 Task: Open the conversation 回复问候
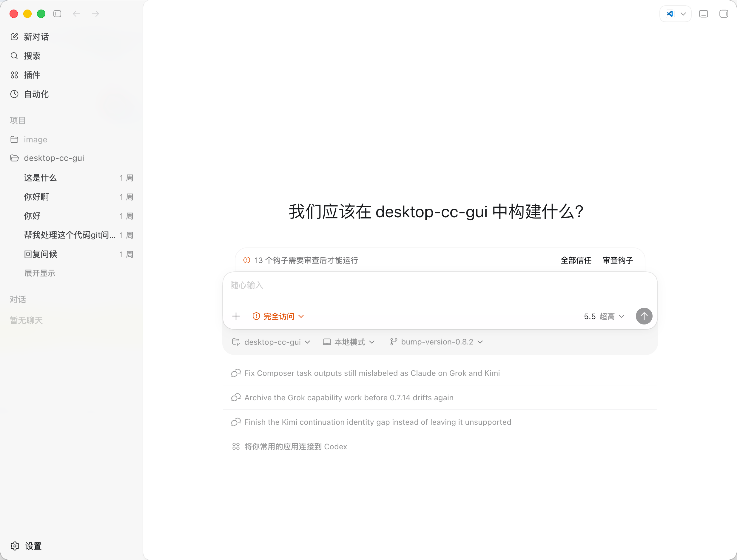coord(71,254)
